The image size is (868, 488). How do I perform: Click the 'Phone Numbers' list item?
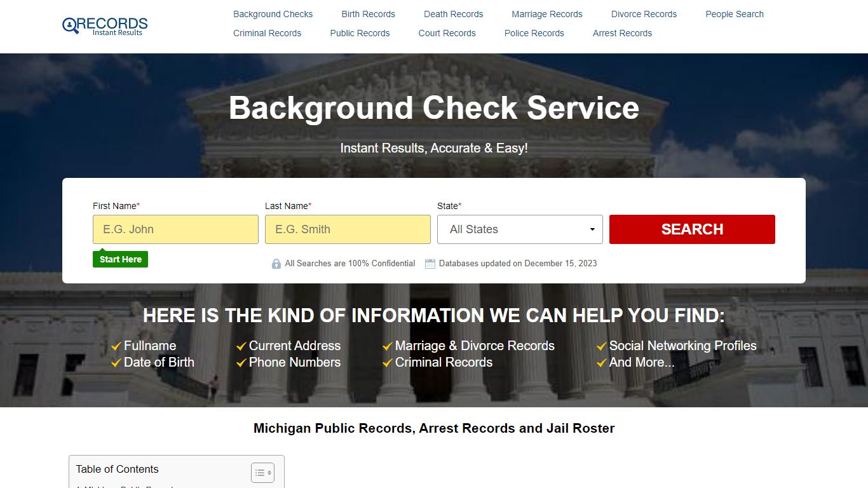[294, 363]
